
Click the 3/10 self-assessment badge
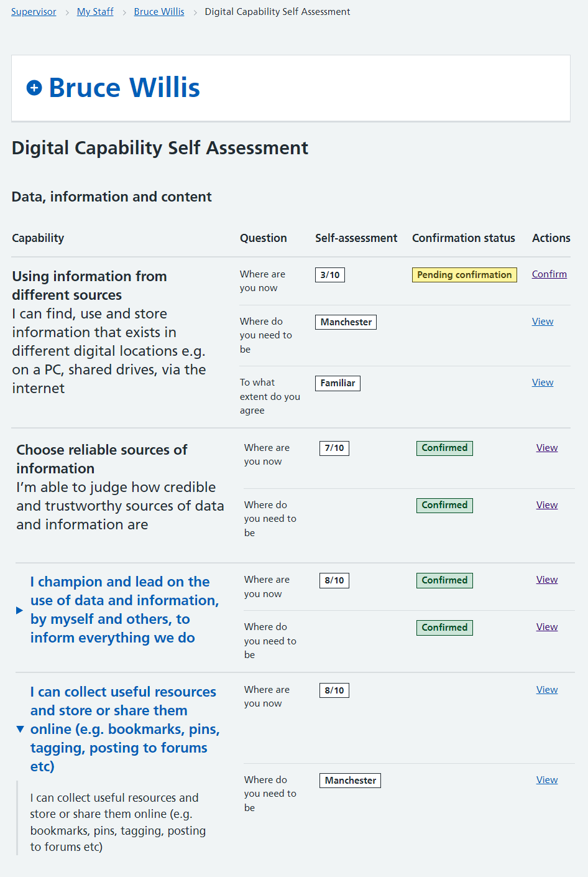[x=330, y=275]
